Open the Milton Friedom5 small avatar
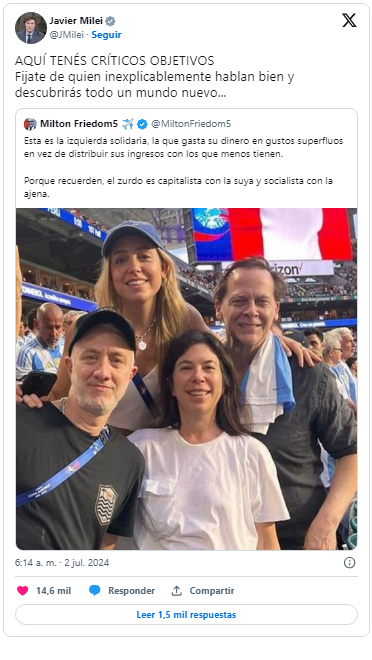Screen dimensions: 372x660 (x=30, y=124)
